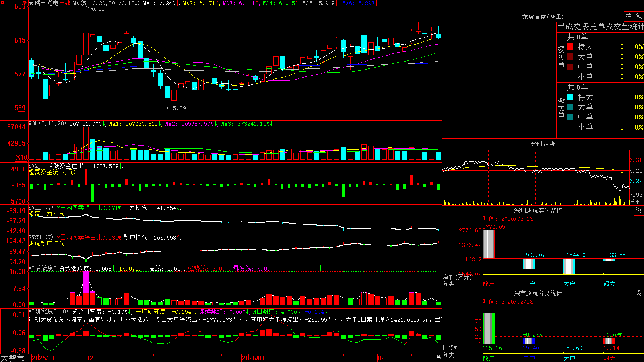The height and width of the screenshot is (362, 644).
Task: Click the dark red 委买单 中单 swatch
Action: [x=570, y=66]
